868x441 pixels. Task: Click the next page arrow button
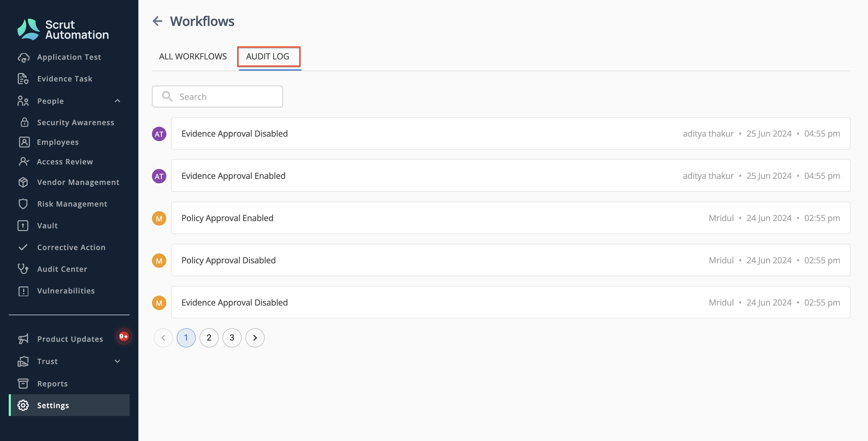255,338
